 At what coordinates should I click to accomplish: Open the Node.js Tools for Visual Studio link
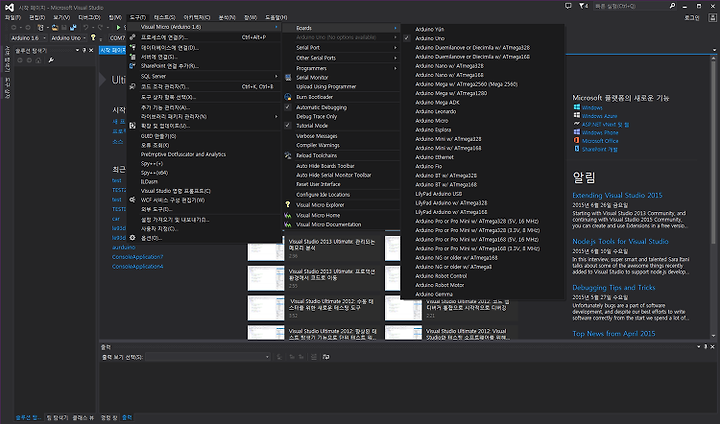pyautogui.click(x=620, y=242)
